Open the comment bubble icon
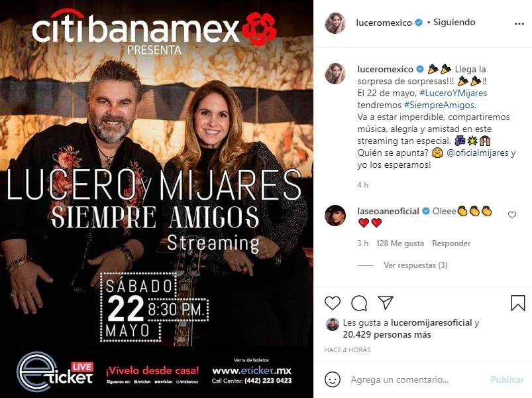532x398 pixels. (x=359, y=303)
